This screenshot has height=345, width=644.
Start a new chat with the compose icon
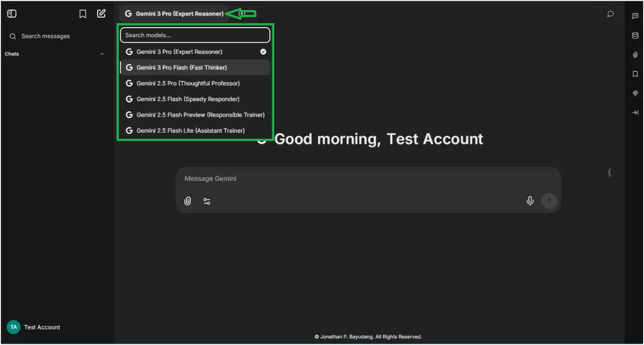click(x=102, y=14)
